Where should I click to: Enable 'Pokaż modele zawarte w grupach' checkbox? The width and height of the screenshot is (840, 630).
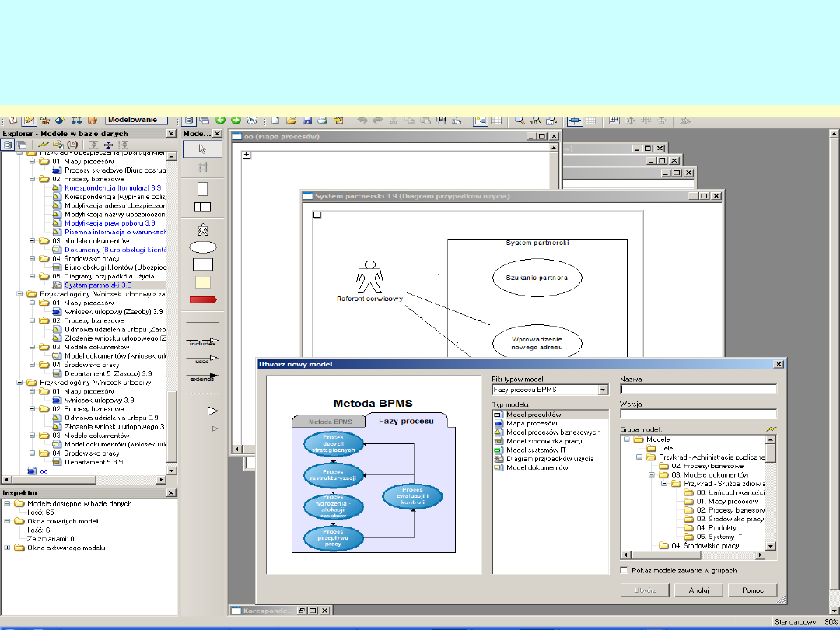[x=625, y=571]
